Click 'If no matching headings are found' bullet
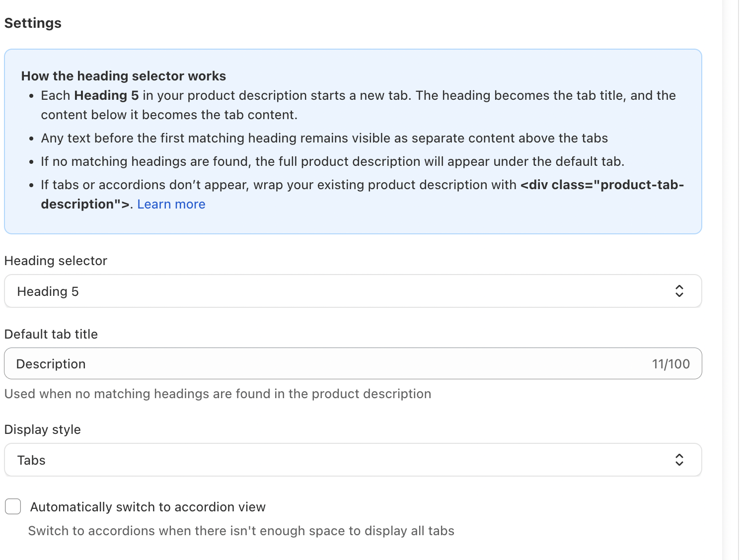This screenshot has height=560, width=741. [333, 161]
